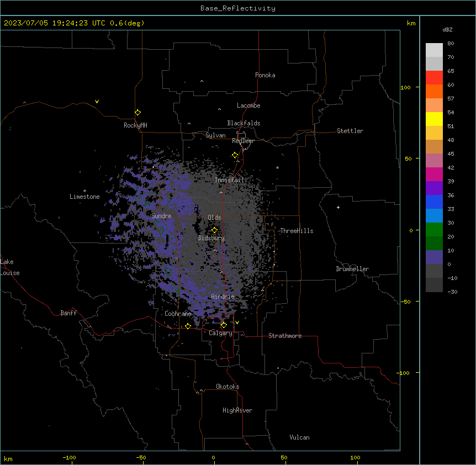Click the asterisk marker above Limestone
This screenshot has width=476, height=465.
tap(84, 191)
